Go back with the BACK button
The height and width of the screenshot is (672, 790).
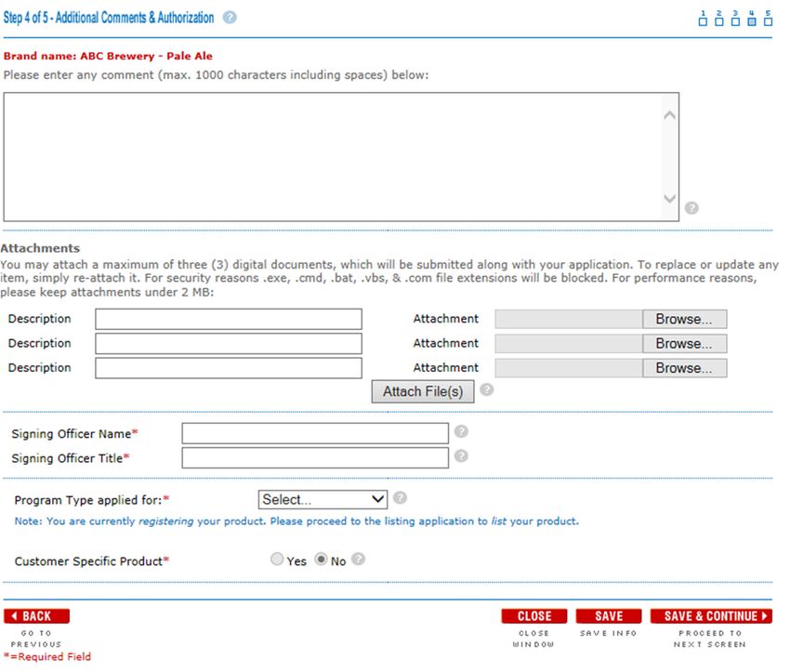[36, 616]
